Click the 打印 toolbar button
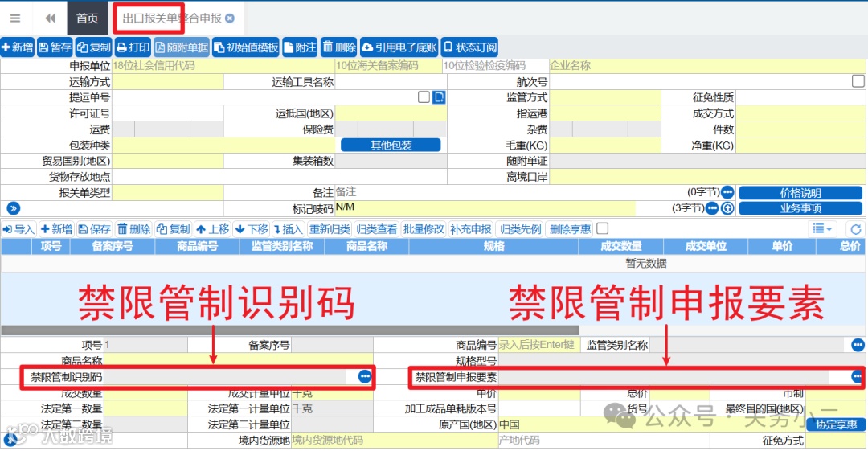Image resolution: width=868 pixels, height=451 pixels. click(133, 47)
